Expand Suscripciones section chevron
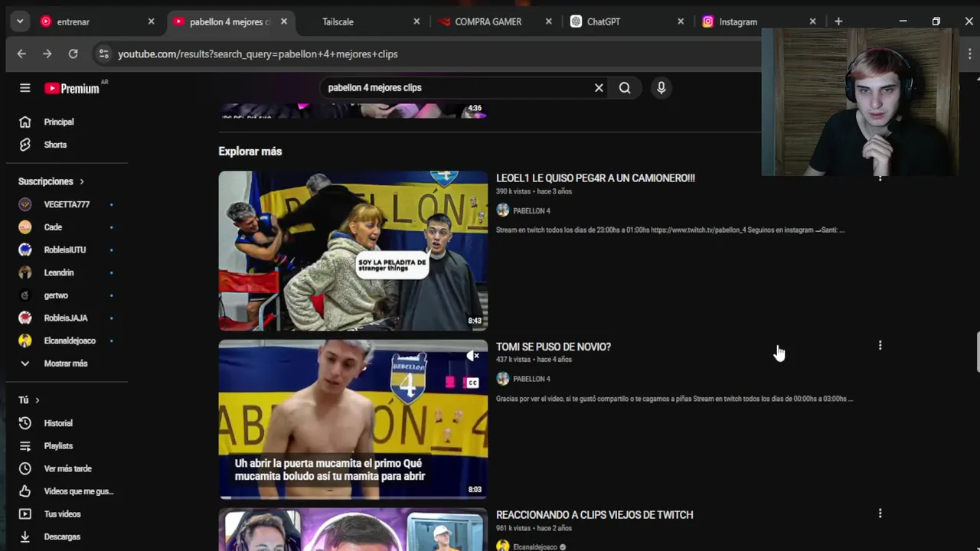The height and width of the screenshot is (551, 980). click(81, 181)
